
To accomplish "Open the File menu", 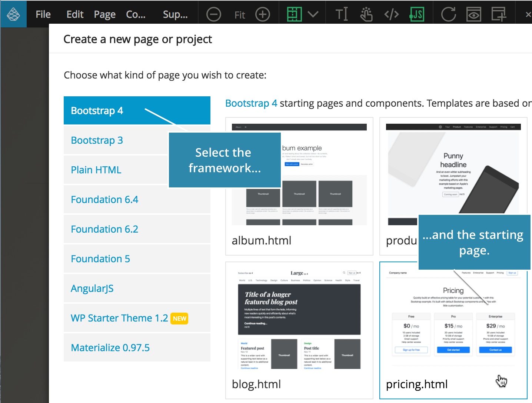I will click(x=43, y=14).
